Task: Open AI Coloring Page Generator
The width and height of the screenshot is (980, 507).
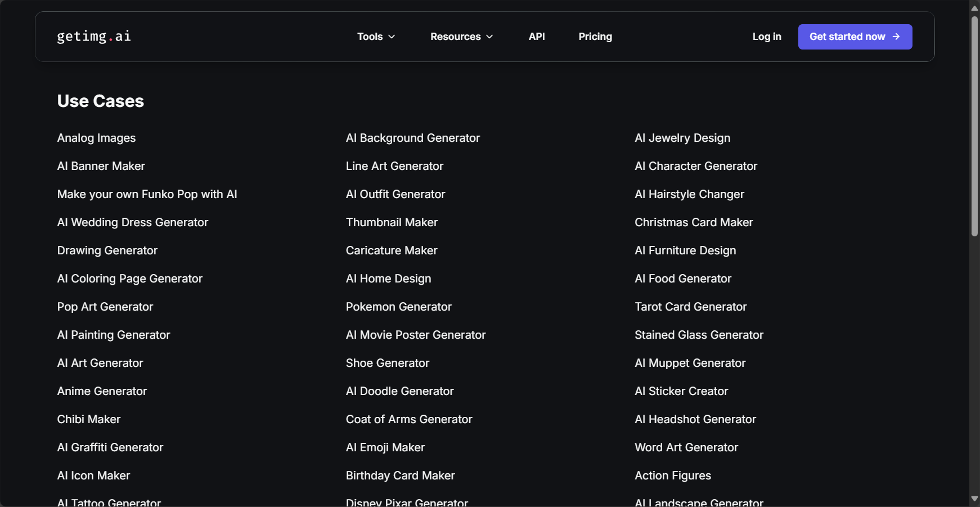Action: click(130, 279)
